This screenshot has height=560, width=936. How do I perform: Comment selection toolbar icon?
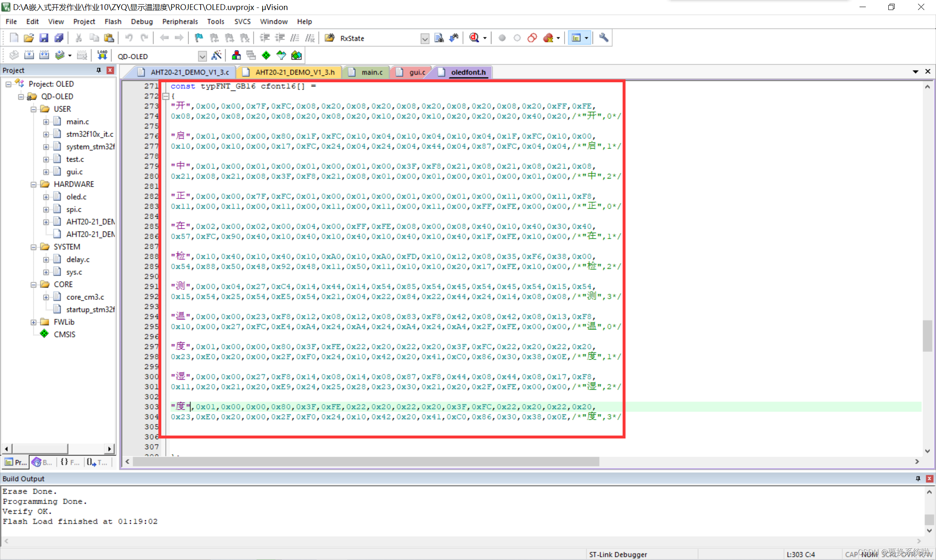(295, 38)
